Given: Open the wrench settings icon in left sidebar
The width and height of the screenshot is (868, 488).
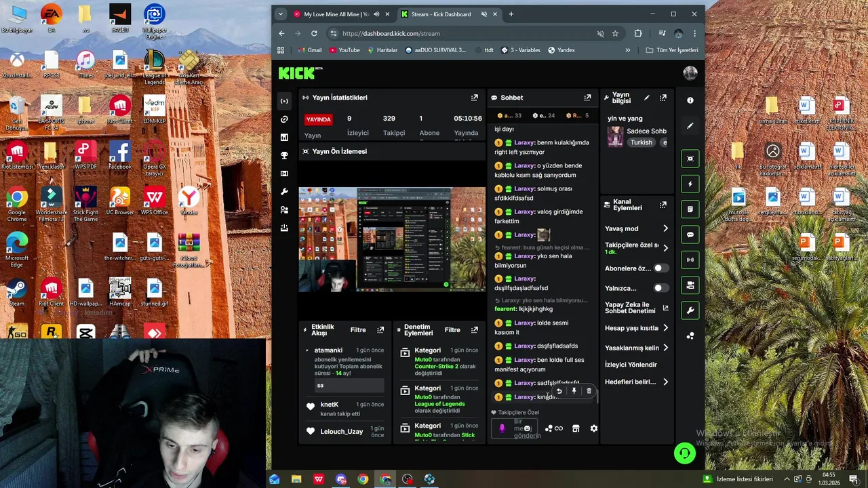Looking at the screenshot, I should tap(284, 192).
